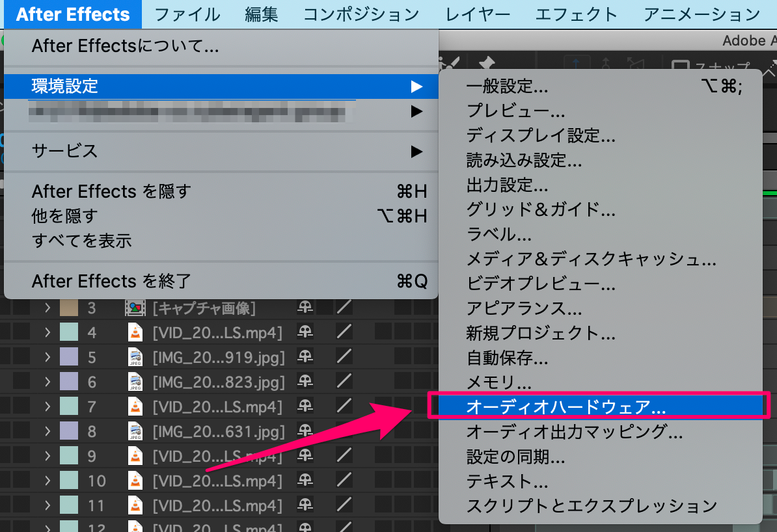The height and width of the screenshot is (532, 777).
Task: Open 読み込み設定… preferences
Action: (601, 161)
